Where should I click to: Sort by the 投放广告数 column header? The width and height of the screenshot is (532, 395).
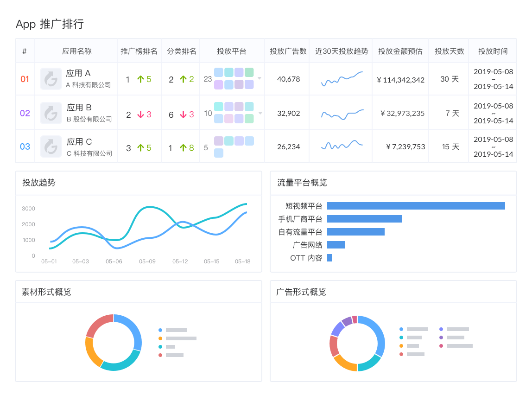(288, 51)
